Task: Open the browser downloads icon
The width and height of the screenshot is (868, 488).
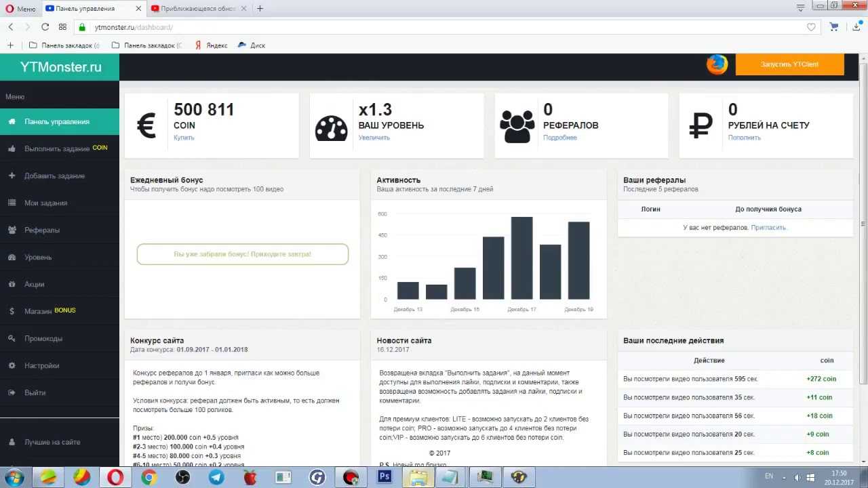Action: 857,27
